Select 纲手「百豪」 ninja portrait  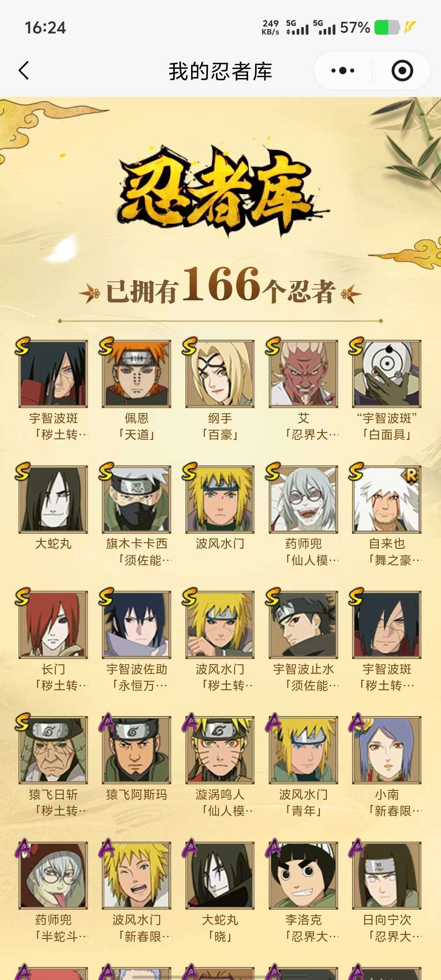tap(220, 374)
